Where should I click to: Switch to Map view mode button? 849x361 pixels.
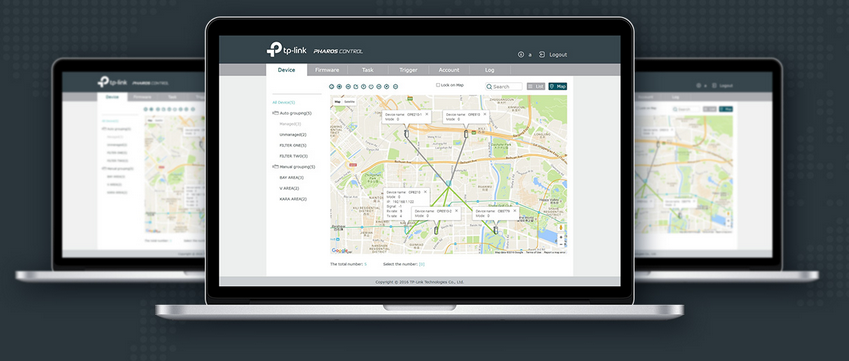pyautogui.click(x=558, y=86)
